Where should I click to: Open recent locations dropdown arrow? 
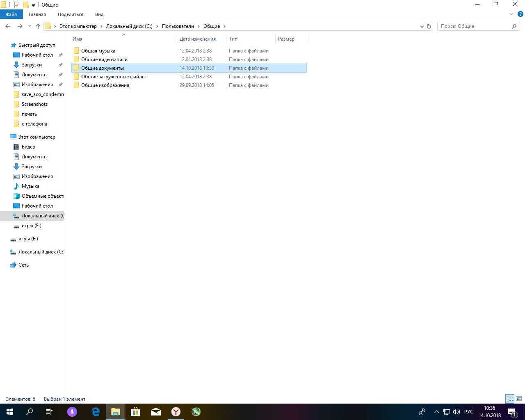[30, 26]
